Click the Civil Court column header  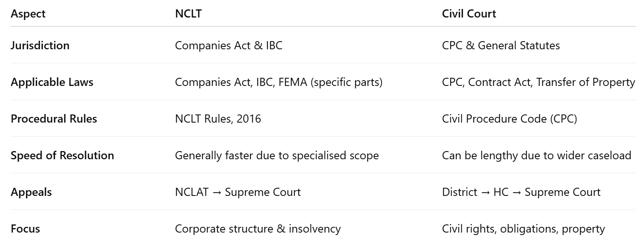point(469,14)
